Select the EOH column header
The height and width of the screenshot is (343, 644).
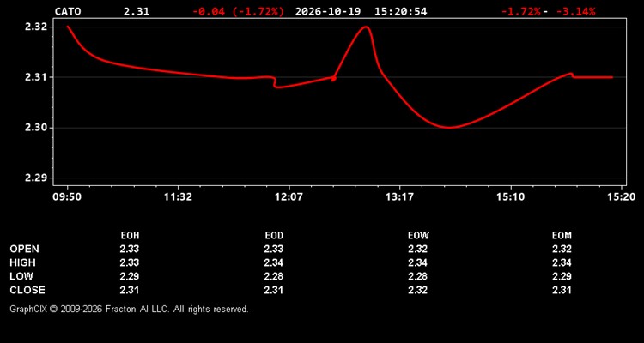(x=130, y=236)
